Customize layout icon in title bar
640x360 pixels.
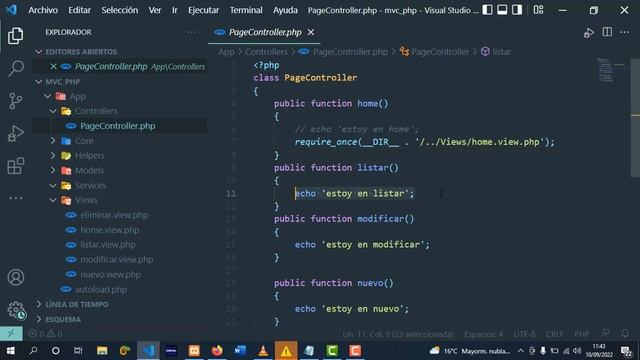(x=538, y=10)
